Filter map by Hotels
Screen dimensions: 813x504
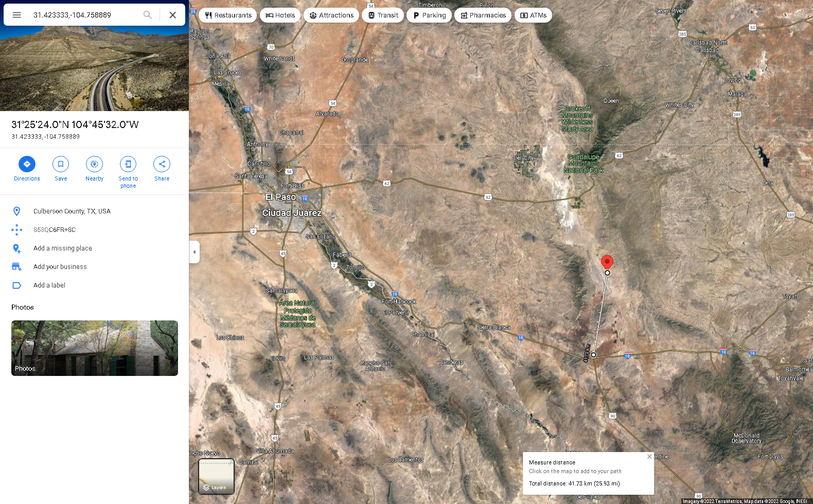(280, 15)
